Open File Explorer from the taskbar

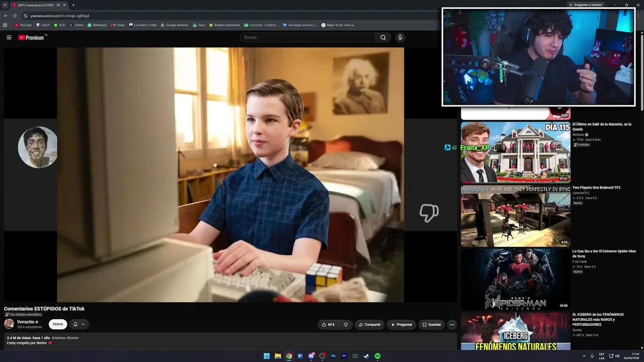(x=278, y=356)
